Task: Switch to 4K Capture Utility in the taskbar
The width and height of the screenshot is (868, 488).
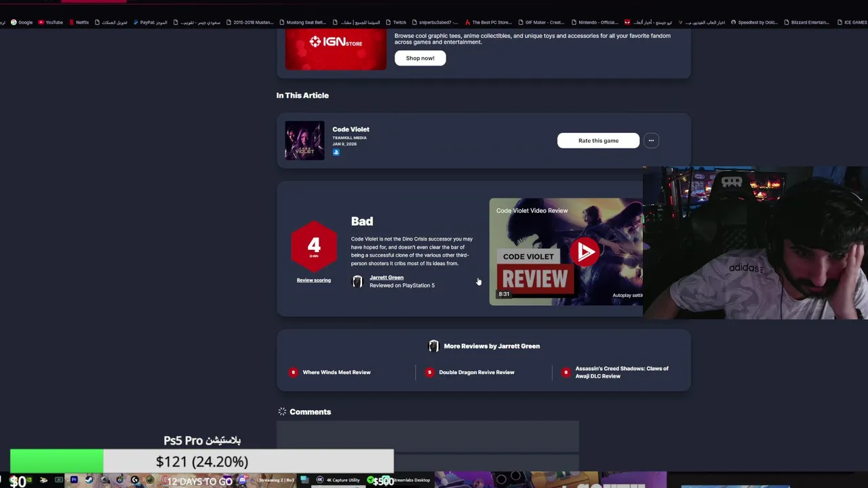Action: point(338,481)
